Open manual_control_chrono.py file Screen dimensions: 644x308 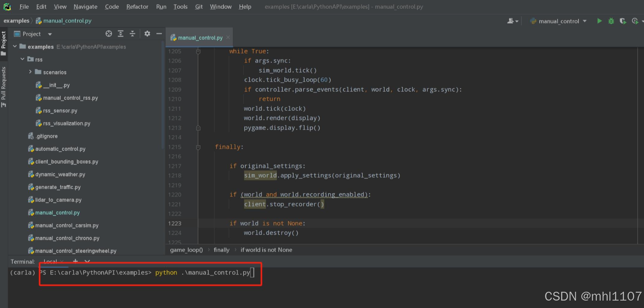(64, 238)
